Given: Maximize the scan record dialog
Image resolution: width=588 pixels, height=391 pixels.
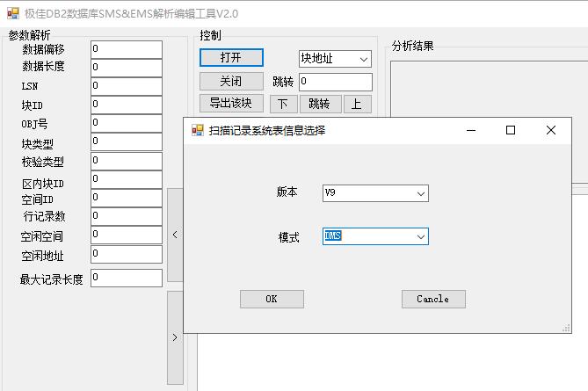Looking at the screenshot, I should [x=511, y=130].
